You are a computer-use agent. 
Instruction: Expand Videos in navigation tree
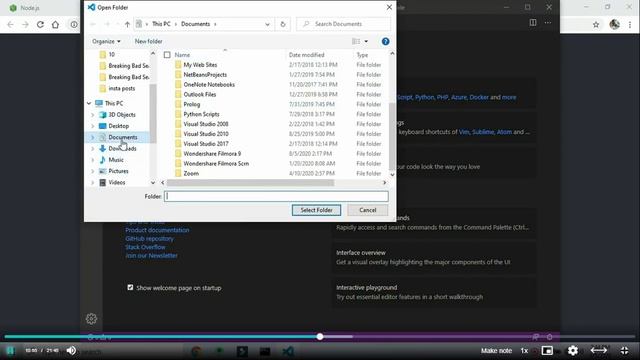93,182
